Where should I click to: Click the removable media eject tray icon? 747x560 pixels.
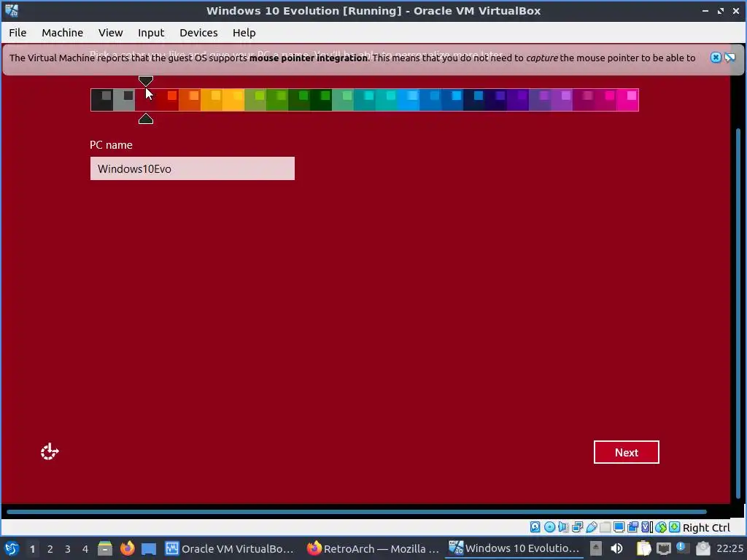coord(596,548)
